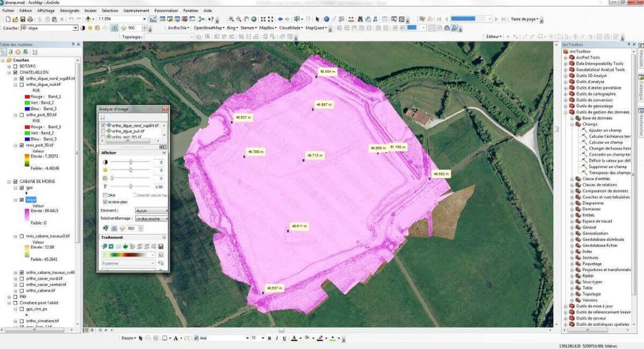This screenshot has width=644, height=349.
Task: Open the Éditeur button menu
Action: pos(494,36)
